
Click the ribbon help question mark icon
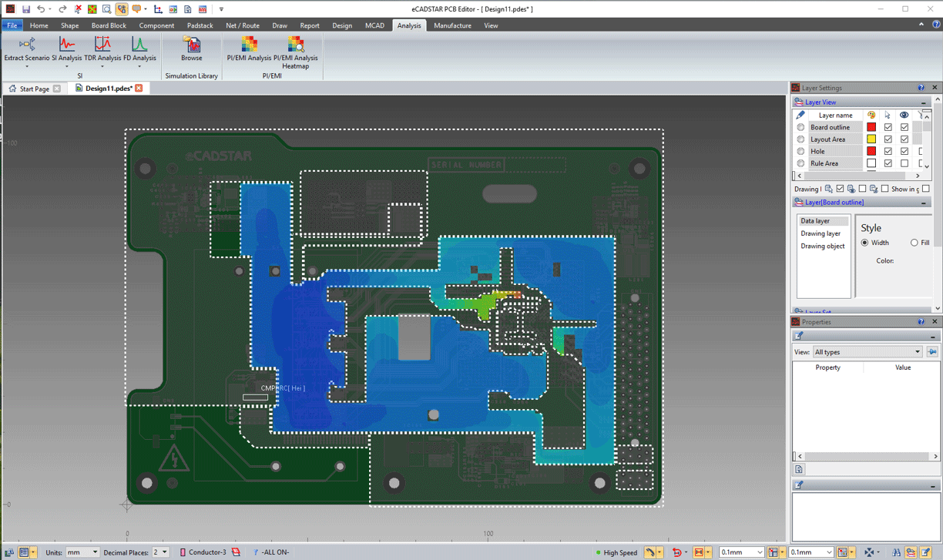936,25
